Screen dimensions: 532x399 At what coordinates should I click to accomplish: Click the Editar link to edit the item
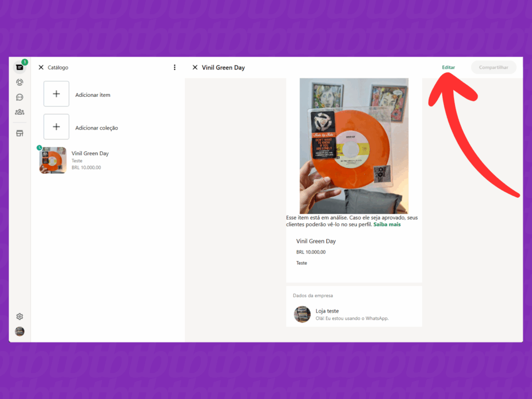(x=448, y=67)
